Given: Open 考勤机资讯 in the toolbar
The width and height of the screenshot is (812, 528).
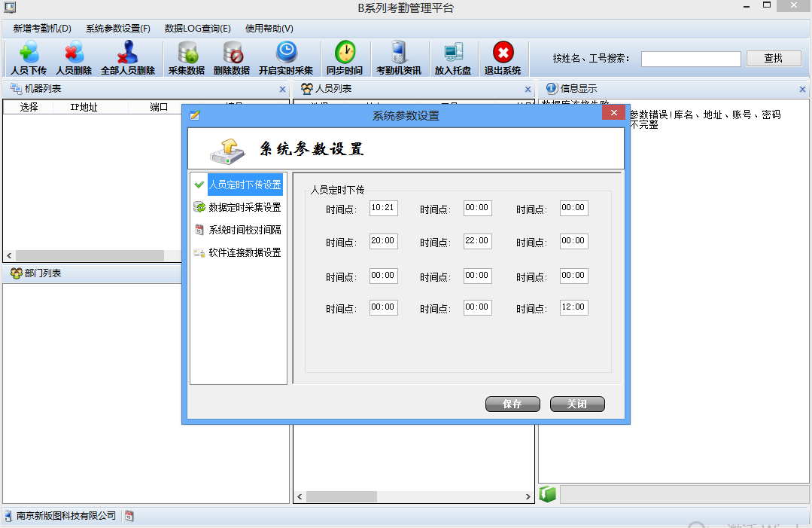Looking at the screenshot, I should pyautogui.click(x=399, y=58).
